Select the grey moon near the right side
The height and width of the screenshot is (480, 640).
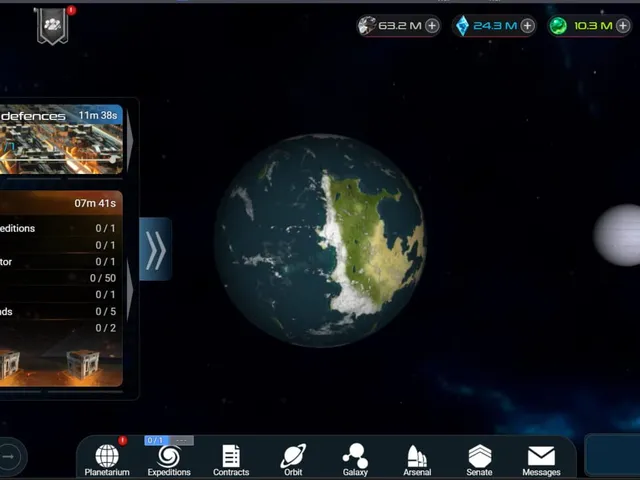pos(617,236)
